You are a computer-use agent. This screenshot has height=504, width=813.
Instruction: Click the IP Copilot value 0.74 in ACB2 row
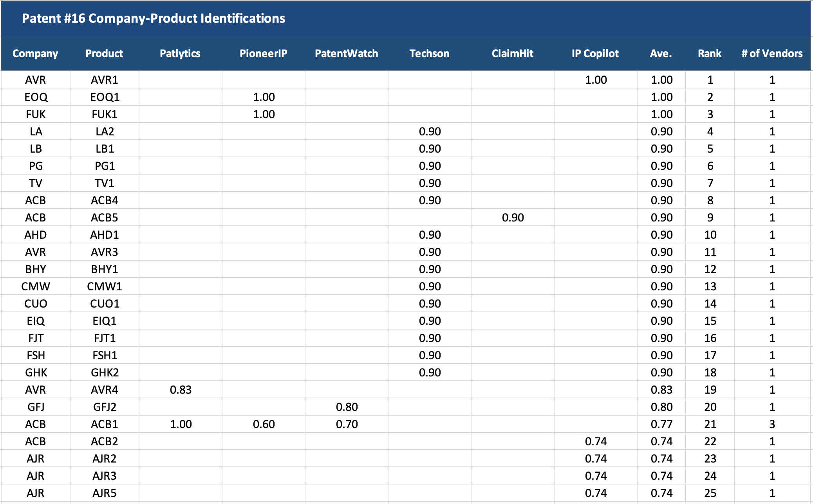click(x=596, y=441)
